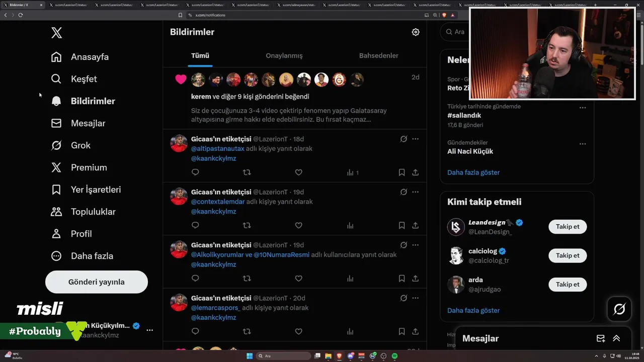Like the @lemarcaspors_ reply post
644x362 pixels.
pos(298,331)
